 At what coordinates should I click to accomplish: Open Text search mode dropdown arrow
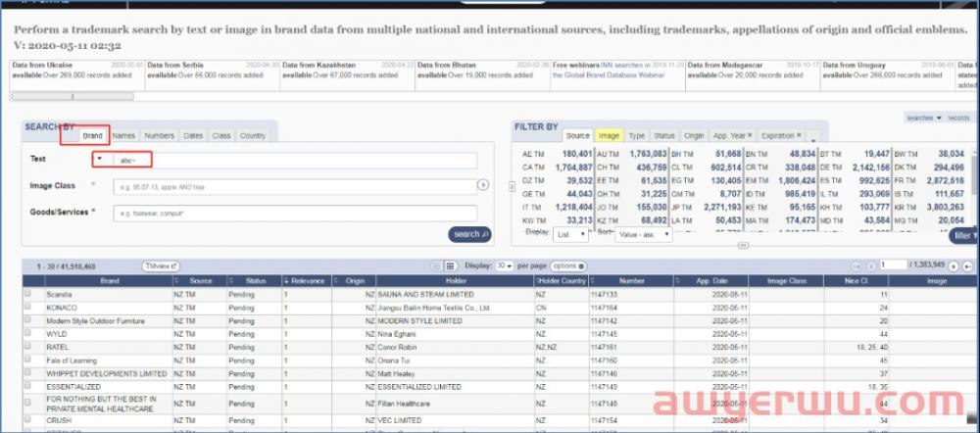coord(99,159)
